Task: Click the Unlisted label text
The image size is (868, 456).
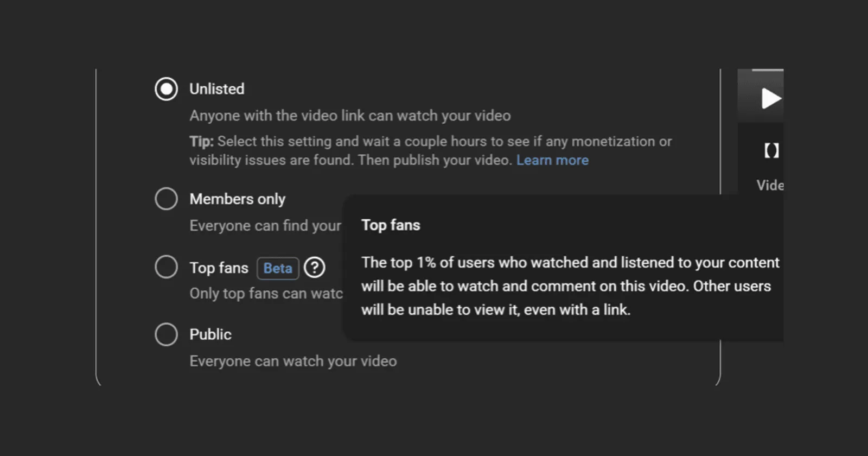Action: 217,89
